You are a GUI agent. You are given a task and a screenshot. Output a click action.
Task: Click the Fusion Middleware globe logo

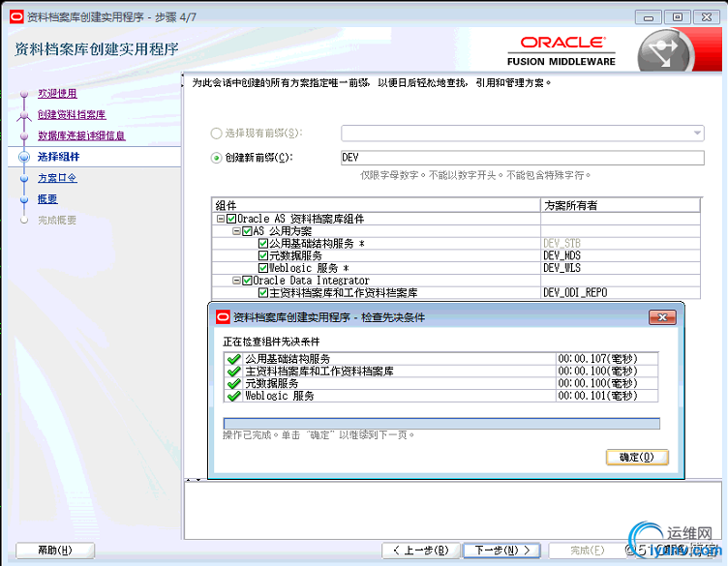coord(665,51)
